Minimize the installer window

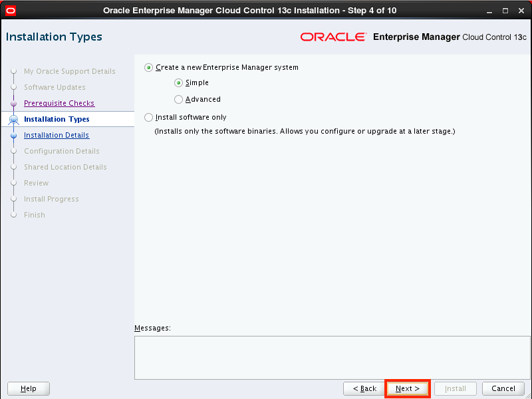point(489,11)
